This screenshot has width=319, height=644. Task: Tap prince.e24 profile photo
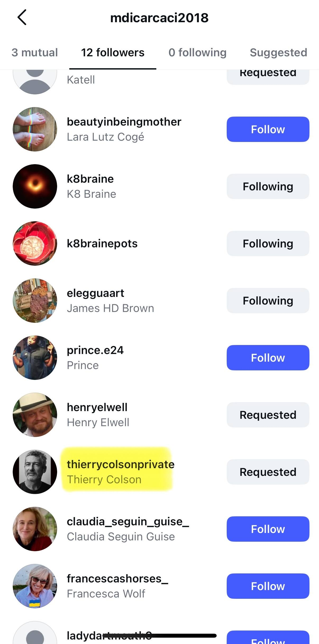pyautogui.click(x=35, y=358)
